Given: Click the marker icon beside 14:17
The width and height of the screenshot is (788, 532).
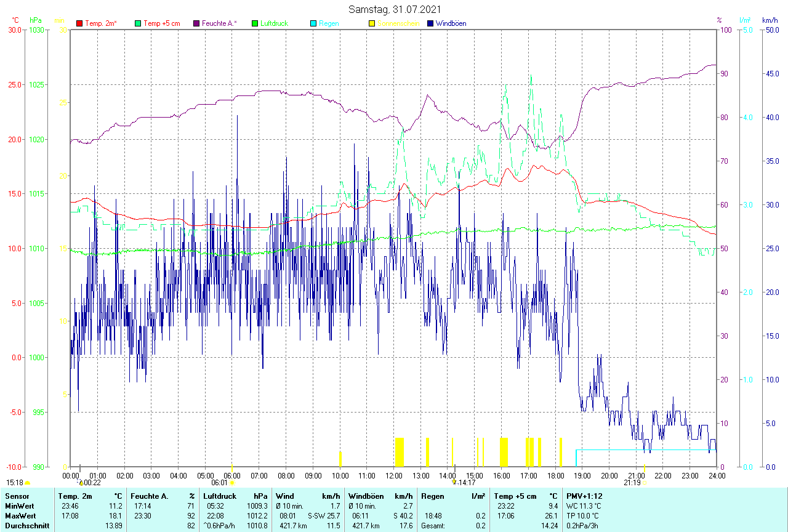Looking at the screenshot, I should (454, 483).
